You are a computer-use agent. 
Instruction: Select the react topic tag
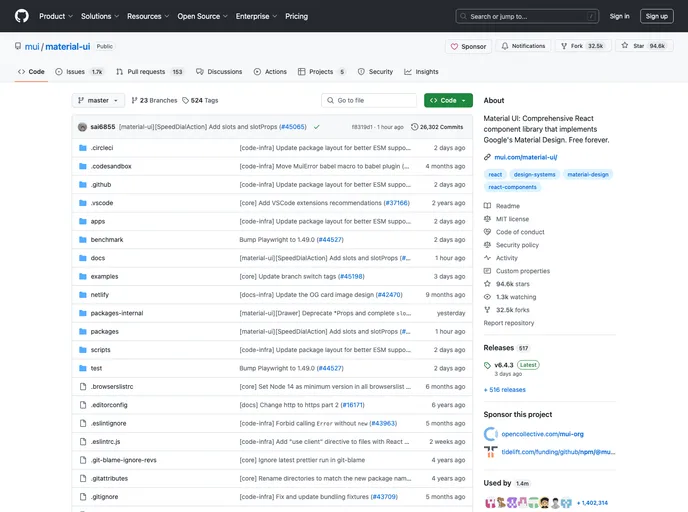(495, 175)
